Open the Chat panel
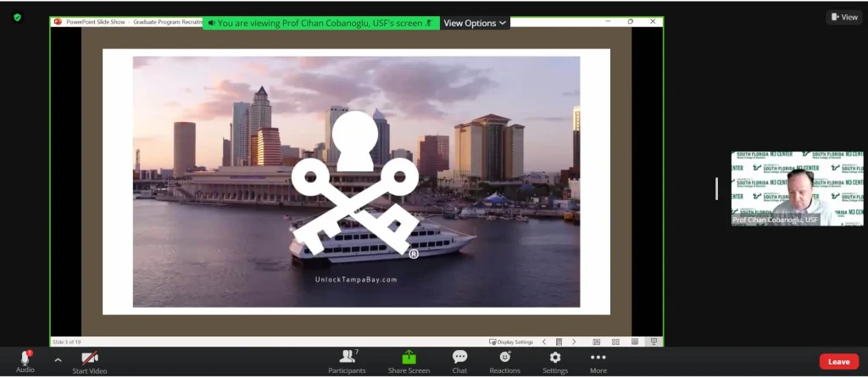Screen dimensions: 868x378 point(459,362)
